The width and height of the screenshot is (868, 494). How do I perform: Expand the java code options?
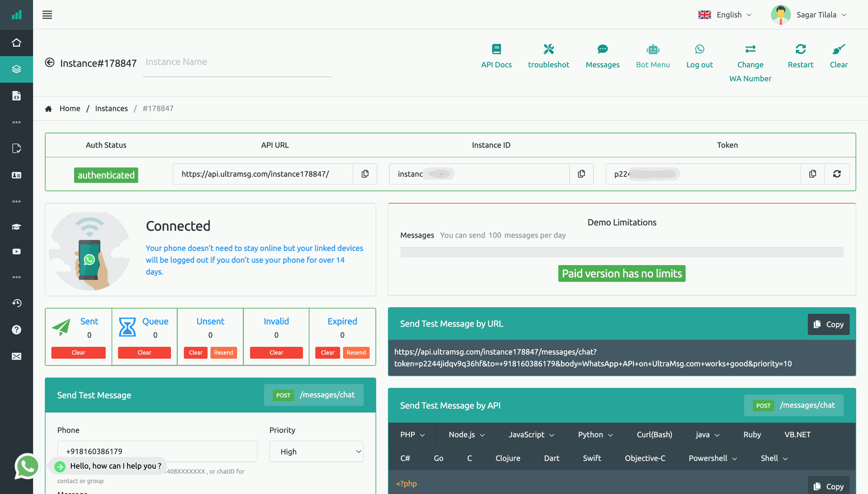708,435
